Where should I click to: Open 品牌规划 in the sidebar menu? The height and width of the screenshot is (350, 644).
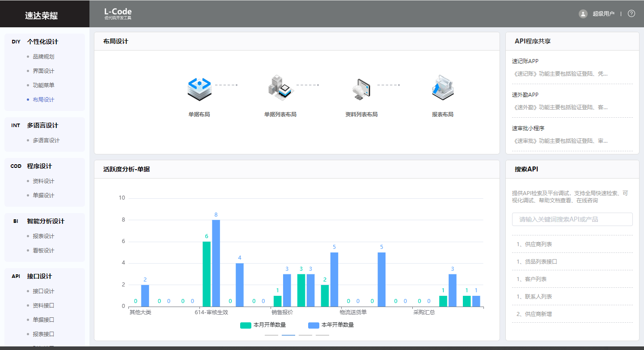(43, 57)
